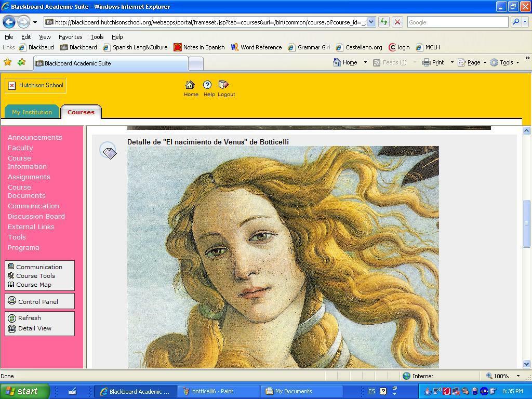Expand the Home button dropdown arrow
Image resolution: width=532 pixels, height=399 pixels.
point(365,62)
